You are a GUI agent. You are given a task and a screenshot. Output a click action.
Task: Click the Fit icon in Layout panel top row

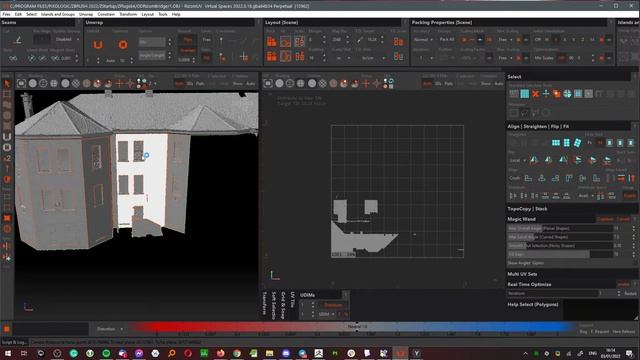(x=285, y=42)
